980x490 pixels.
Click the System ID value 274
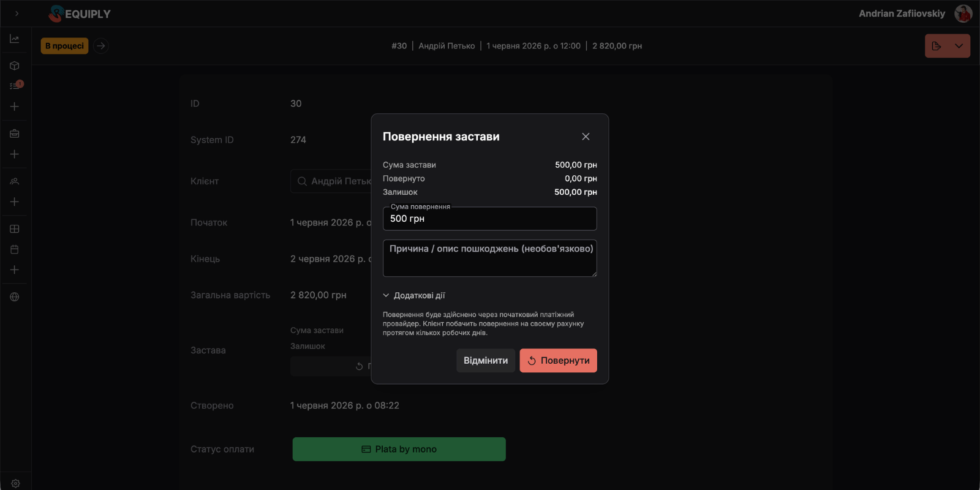[298, 140]
